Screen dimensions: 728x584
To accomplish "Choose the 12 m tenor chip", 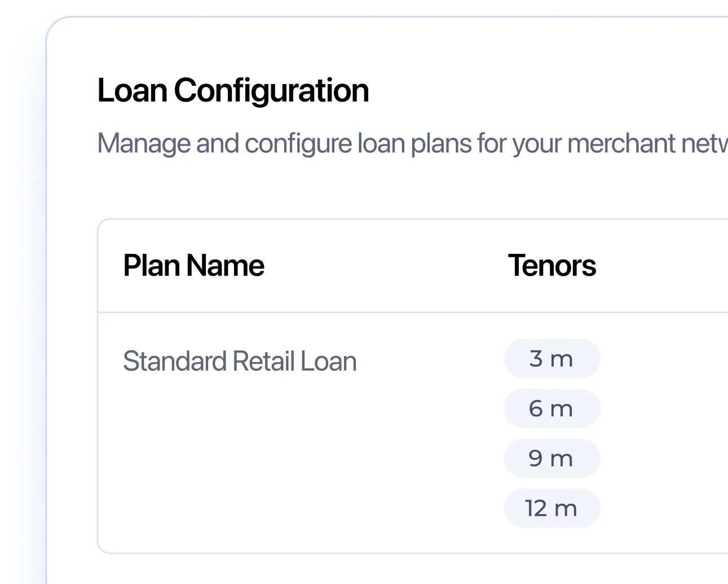I will coord(551,508).
